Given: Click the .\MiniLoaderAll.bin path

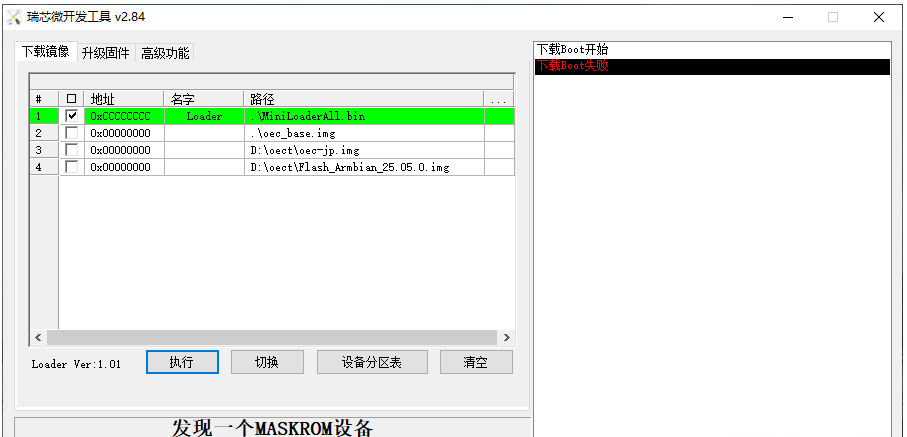Looking at the screenshot, I should click(x=364, y=116).
